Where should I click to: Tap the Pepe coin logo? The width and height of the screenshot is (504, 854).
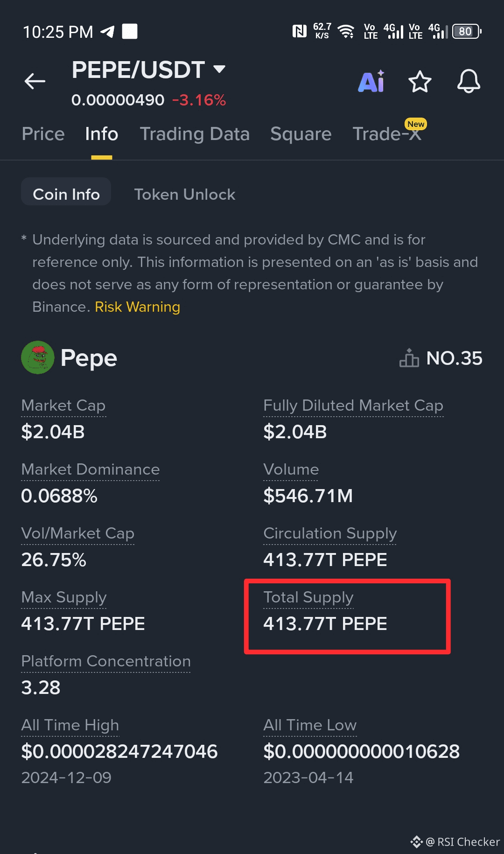pos(38,357)
